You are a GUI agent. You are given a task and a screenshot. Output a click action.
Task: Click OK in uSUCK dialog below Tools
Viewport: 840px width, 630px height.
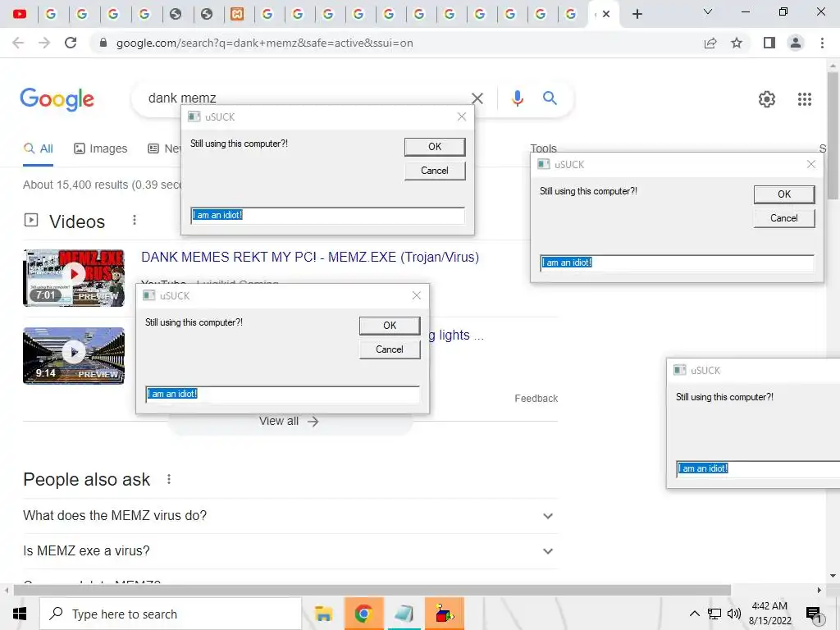pyautogui.click(x=784, y=194)
